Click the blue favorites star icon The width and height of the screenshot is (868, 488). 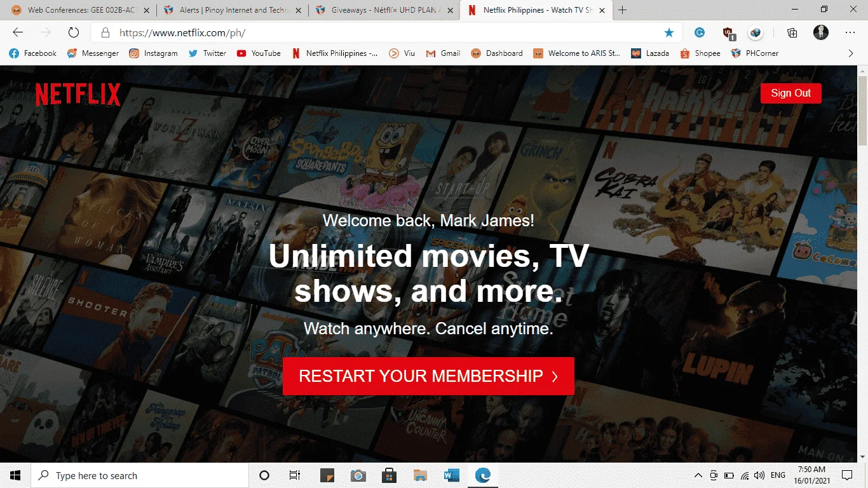[x=668, y=32]
